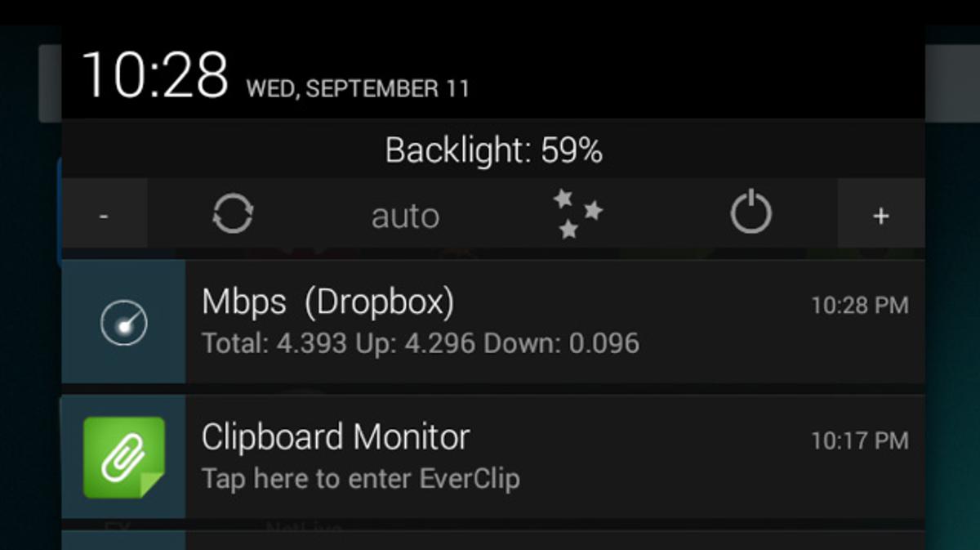Image resolution: width=980 pixels, height=550 pixels.
Task: Tap the Clipboard Monitor title text
Action: tap(336, 437)
